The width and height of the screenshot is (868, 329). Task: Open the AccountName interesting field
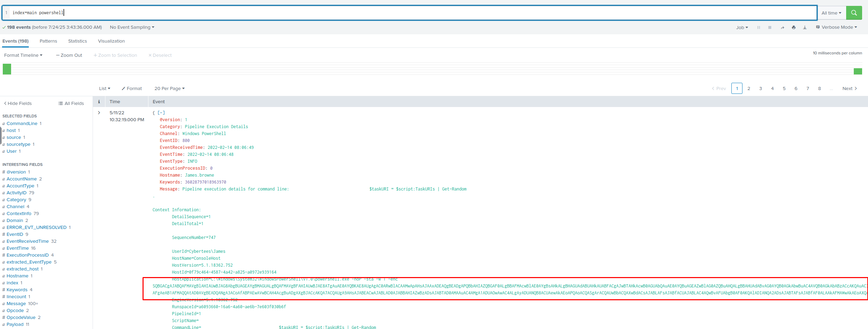(22, 179)
